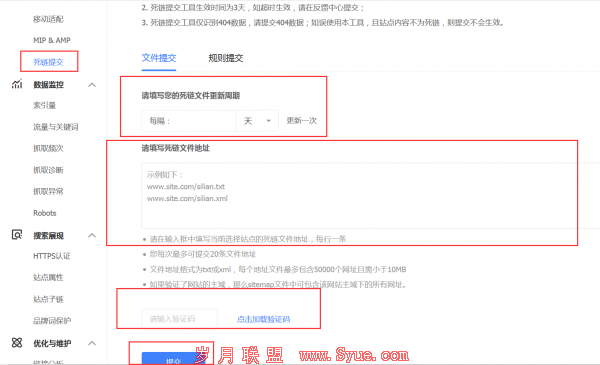Collapse the 搜索展现 section chevron
Viewport: 600px width, 365px height.
point(92,235)
